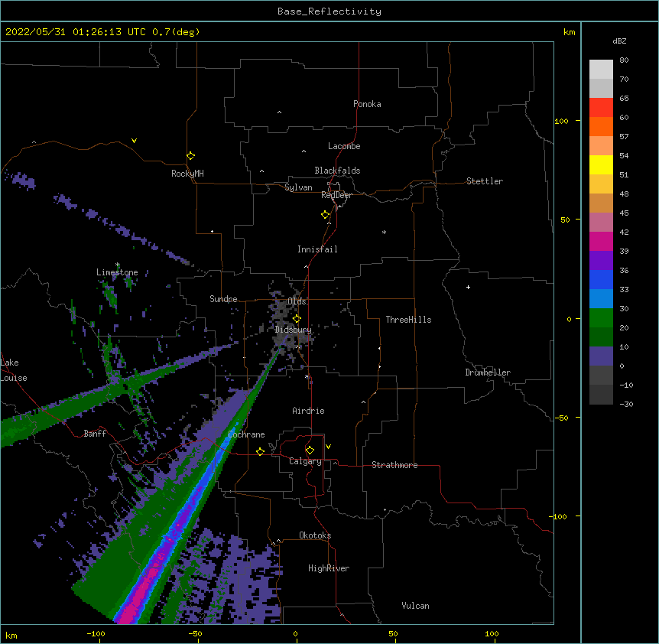Click the ThreeHills city label

tap(408, 320)
